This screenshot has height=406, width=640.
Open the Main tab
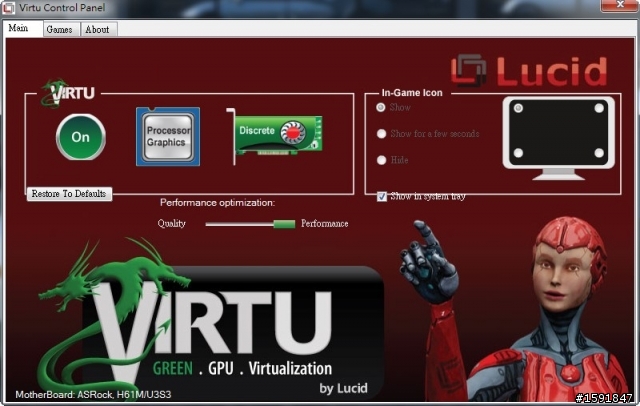tap(18, 28)
